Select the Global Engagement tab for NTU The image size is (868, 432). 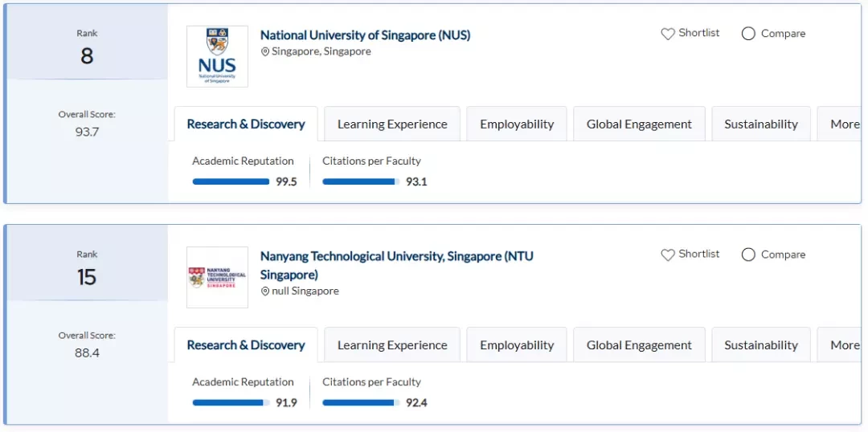[639, 344]
